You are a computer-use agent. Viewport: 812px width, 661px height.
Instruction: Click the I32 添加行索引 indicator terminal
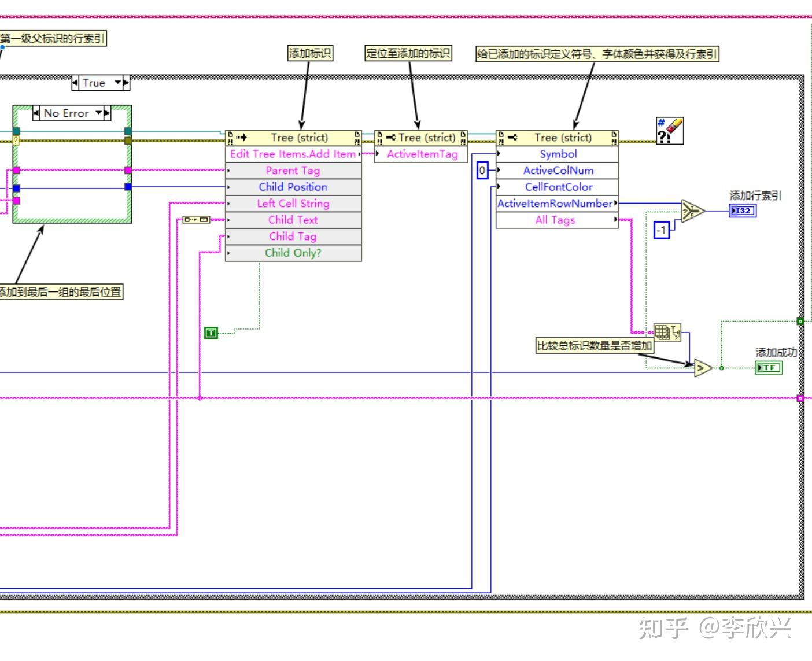[x=743, y=211]
